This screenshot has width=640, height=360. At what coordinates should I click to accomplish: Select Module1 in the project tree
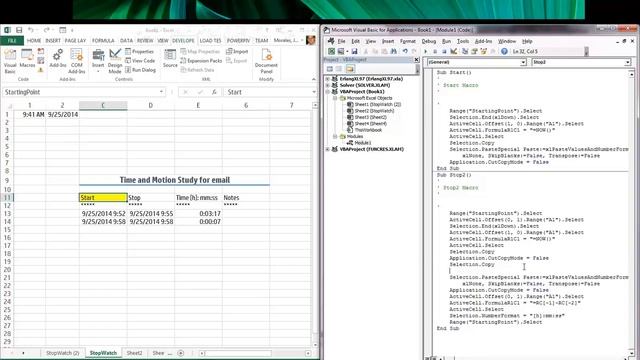[x=362, y=143]
